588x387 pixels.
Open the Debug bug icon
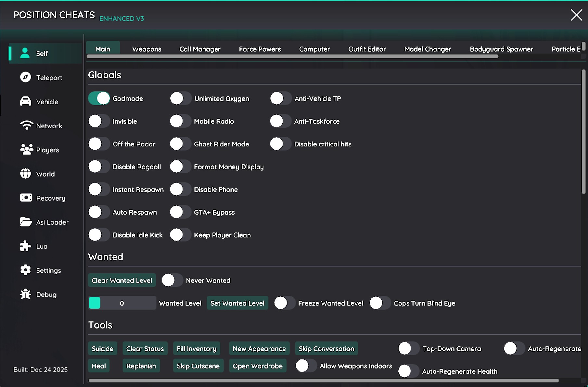[25, 294]
